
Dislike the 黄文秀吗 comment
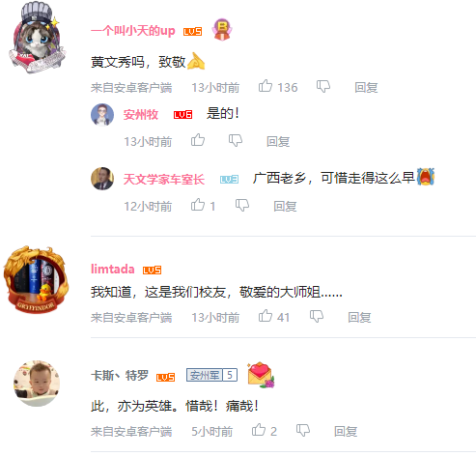point(323,87)
